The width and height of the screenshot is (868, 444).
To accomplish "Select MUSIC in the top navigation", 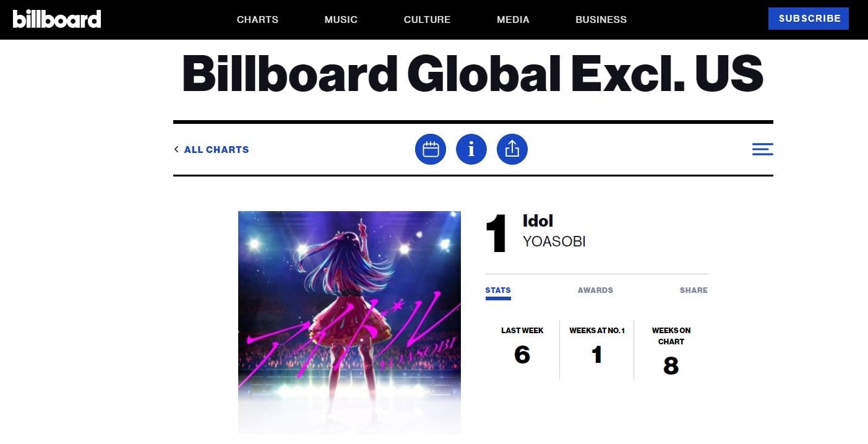I will (x=341, y=20).
